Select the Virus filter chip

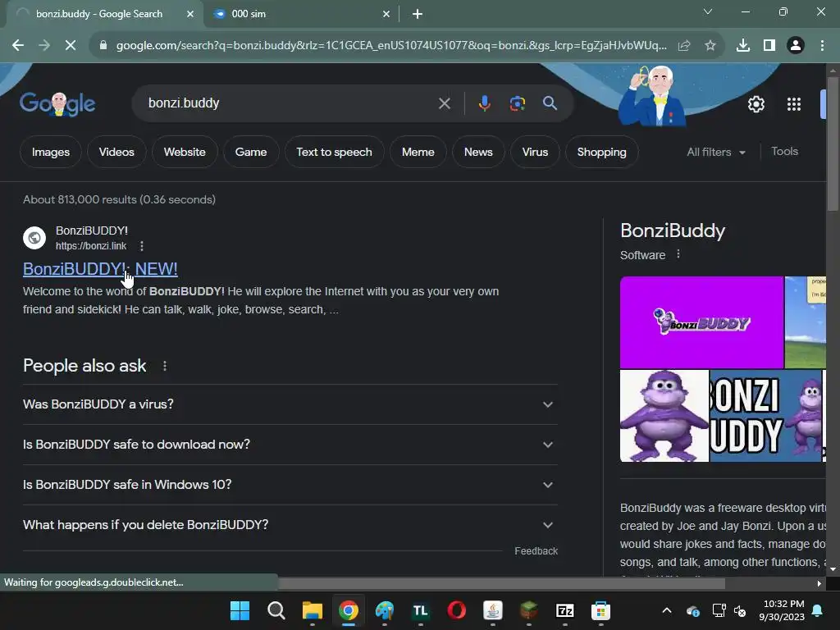pos(535,152)
